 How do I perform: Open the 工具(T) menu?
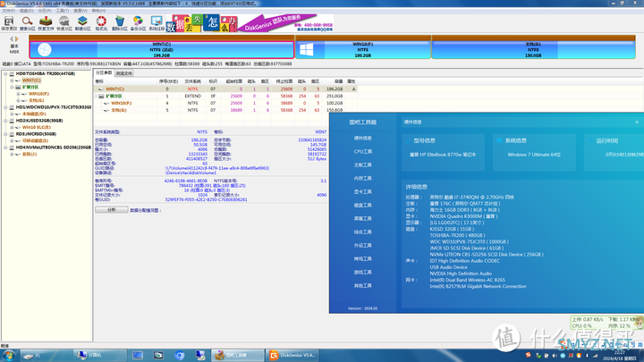coord(63,11)
